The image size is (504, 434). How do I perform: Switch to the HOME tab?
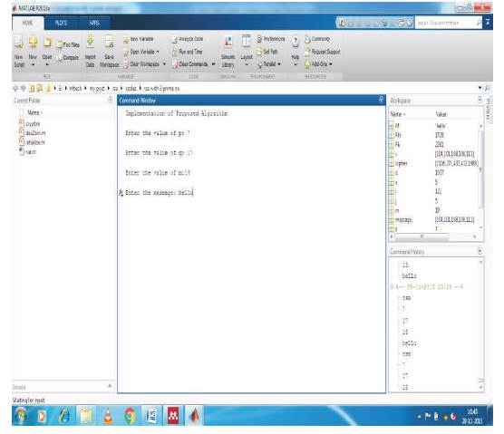[27, 23]
